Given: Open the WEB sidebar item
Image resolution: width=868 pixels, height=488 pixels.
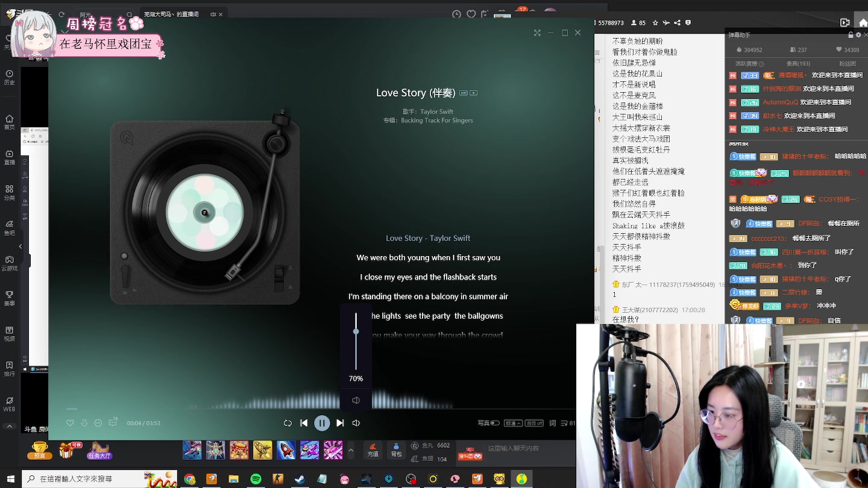Looking at the screenshot, I should pos(10,404).
